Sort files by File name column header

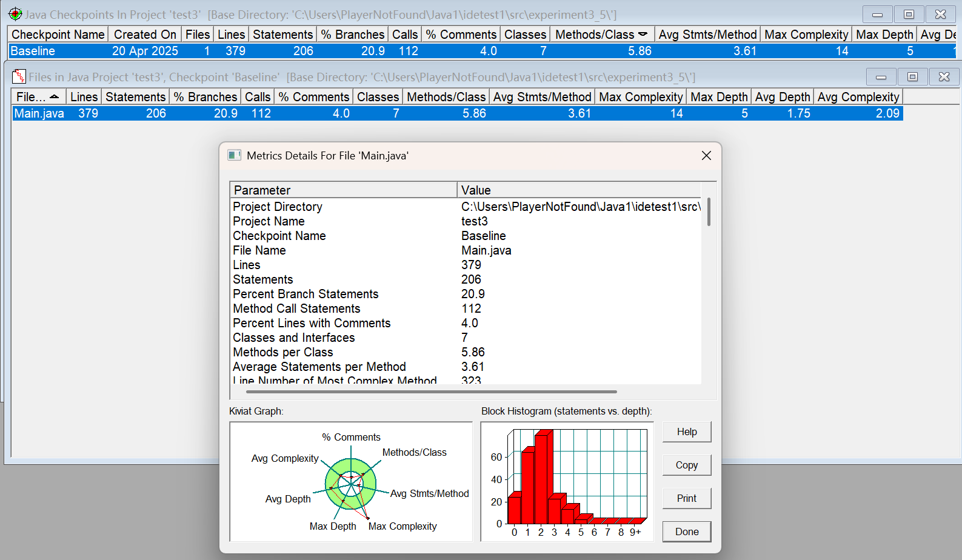[38, 97]
